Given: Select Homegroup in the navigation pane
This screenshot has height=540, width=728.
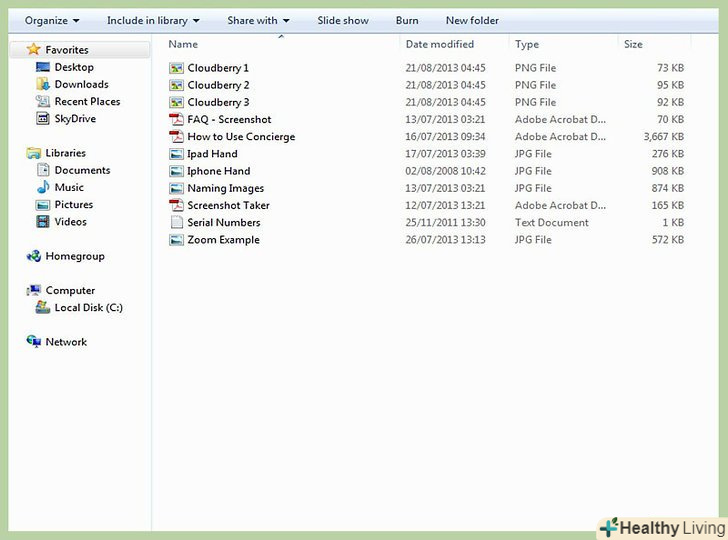Looking at the screenshot, I should click(x=75, y=256).
